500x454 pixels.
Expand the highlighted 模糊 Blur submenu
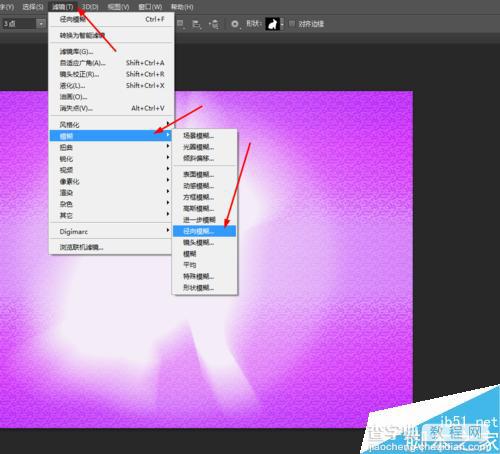111,136
